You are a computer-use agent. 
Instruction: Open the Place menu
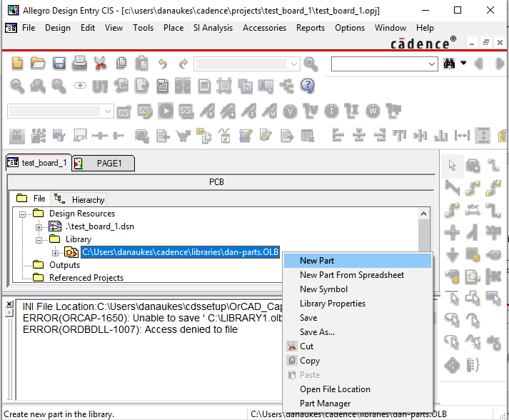tap(173, 28)
